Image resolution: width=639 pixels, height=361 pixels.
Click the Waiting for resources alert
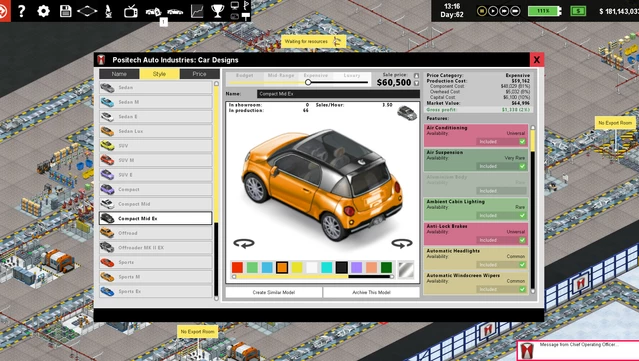[x=313, y=41]
